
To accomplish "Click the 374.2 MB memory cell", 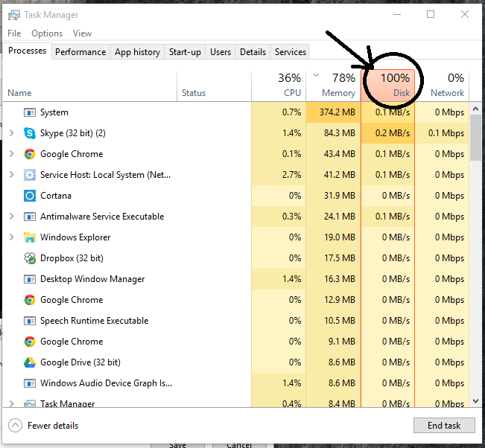I will pyautogui.click(x=334, y=112).
